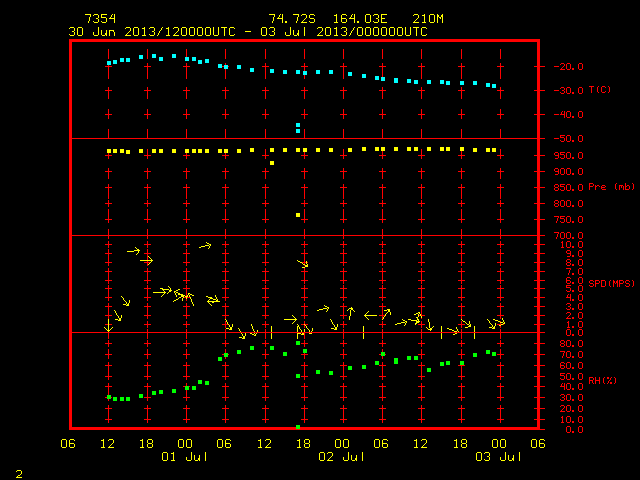Click the date range header text
Screen dimensions: 640x480
tap(248, 32)
